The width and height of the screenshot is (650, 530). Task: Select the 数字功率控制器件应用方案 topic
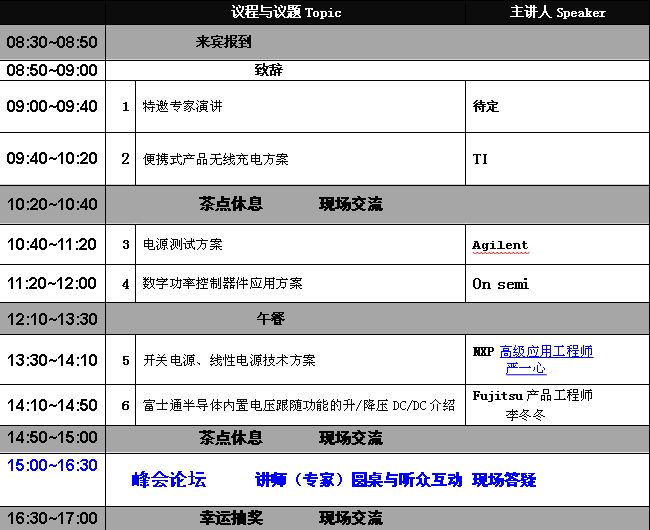pyautogui.click(x=222, y=284)
